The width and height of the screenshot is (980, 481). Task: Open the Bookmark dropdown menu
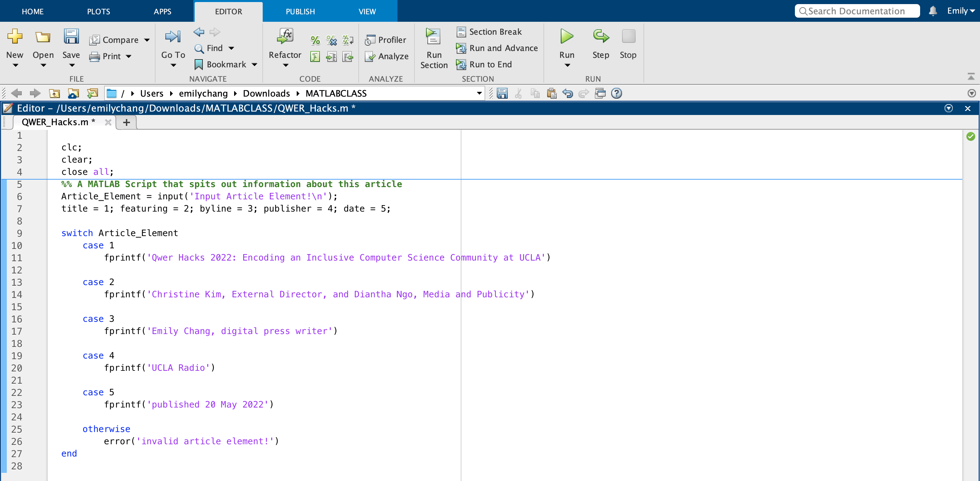(x=255, y=65)
